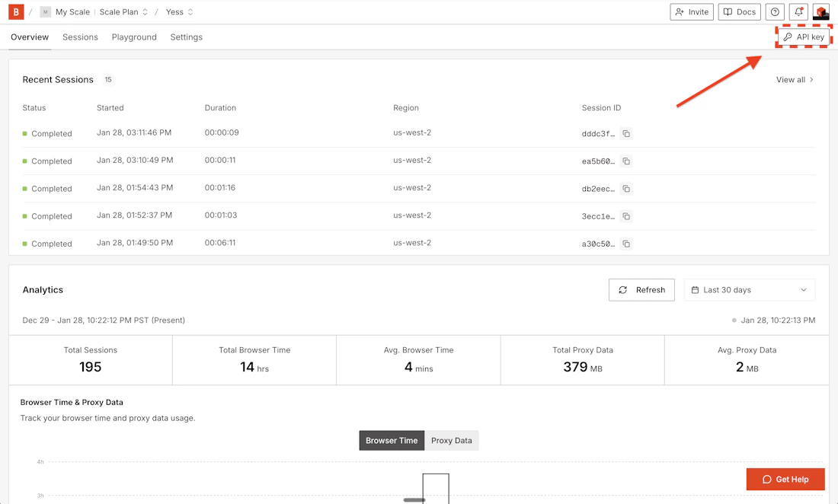Click the Get Help button

(x=785, y=479)
